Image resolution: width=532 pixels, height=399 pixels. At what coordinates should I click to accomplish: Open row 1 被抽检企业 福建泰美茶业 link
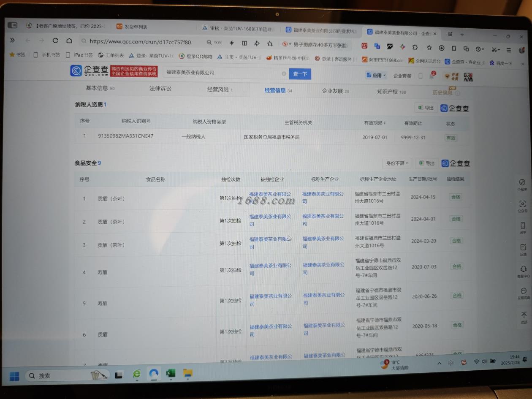coord(270,198)
